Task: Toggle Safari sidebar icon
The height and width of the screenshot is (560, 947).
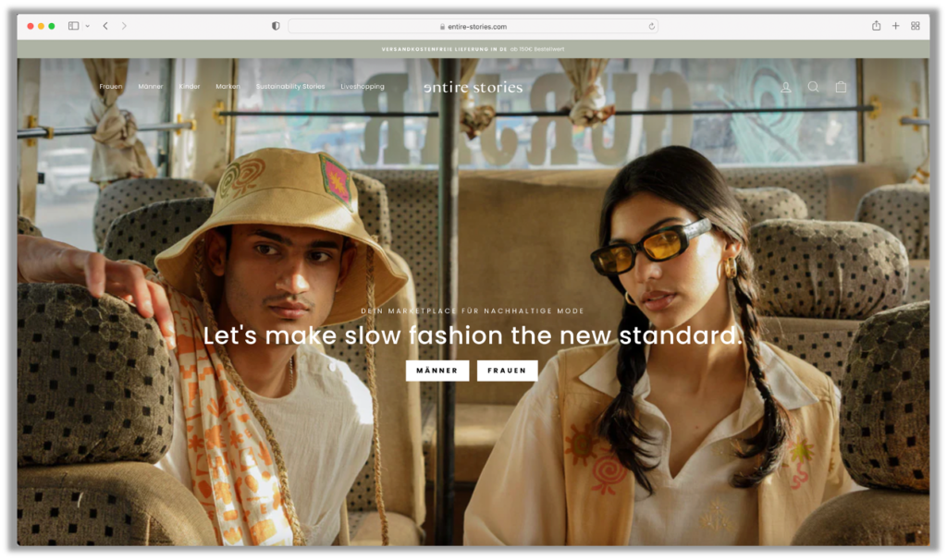Action: (x=74, y=26)
